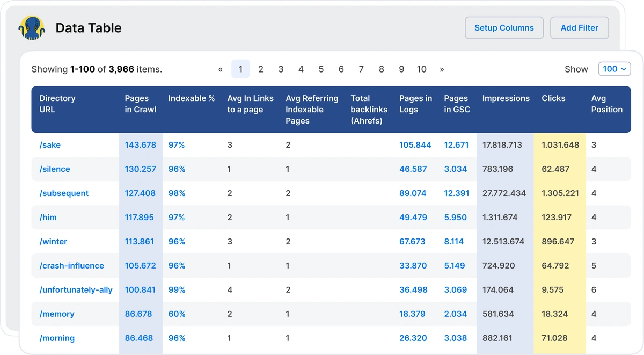The width and height of the screenshot is (644, 355).
Task: Select page 1 in pagination
Action: point(240,69)
